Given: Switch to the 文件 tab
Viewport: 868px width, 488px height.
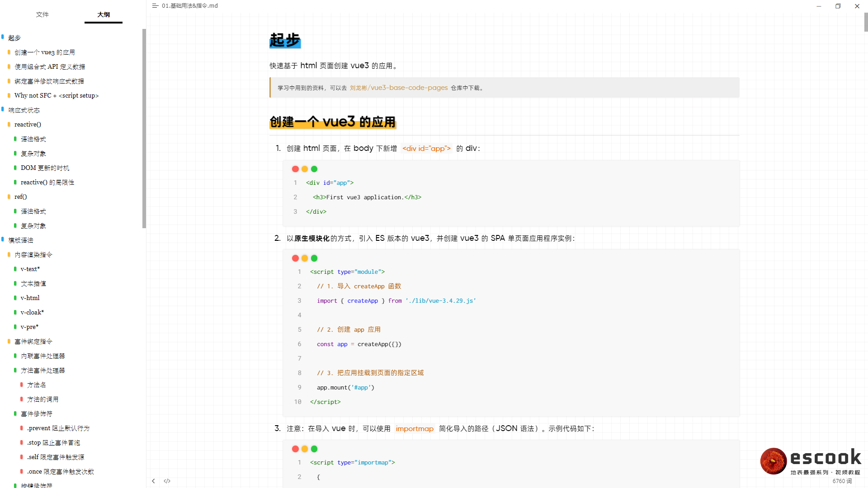Looking at the screenshot, I should point(42,14).
